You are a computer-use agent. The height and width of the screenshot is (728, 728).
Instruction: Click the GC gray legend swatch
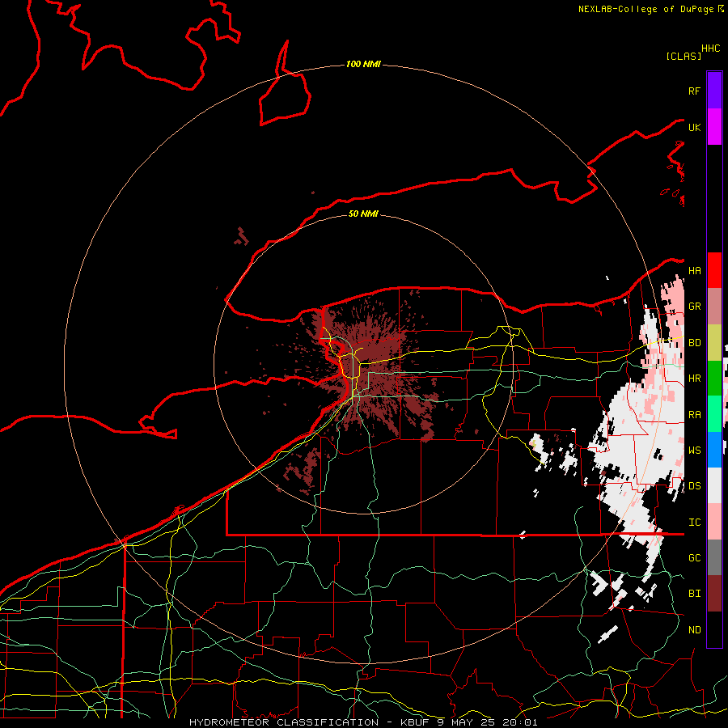click(714, 557)
